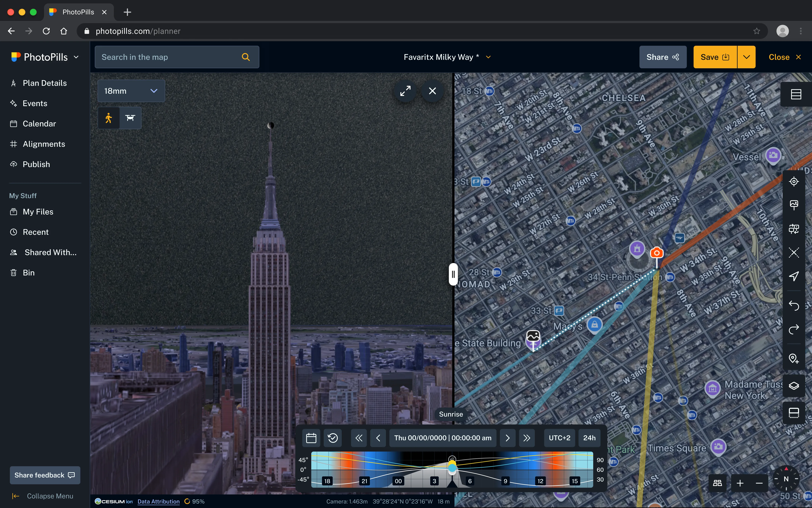Click Share feedback button
Screen dimensions: 812x508
pyautogui.click(x=45, y=475)
